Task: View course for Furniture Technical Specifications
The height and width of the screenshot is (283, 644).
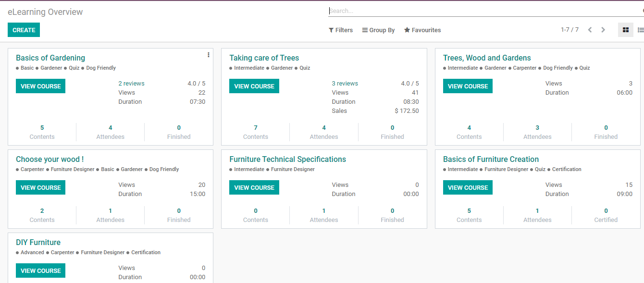Action: pos(254,187)
